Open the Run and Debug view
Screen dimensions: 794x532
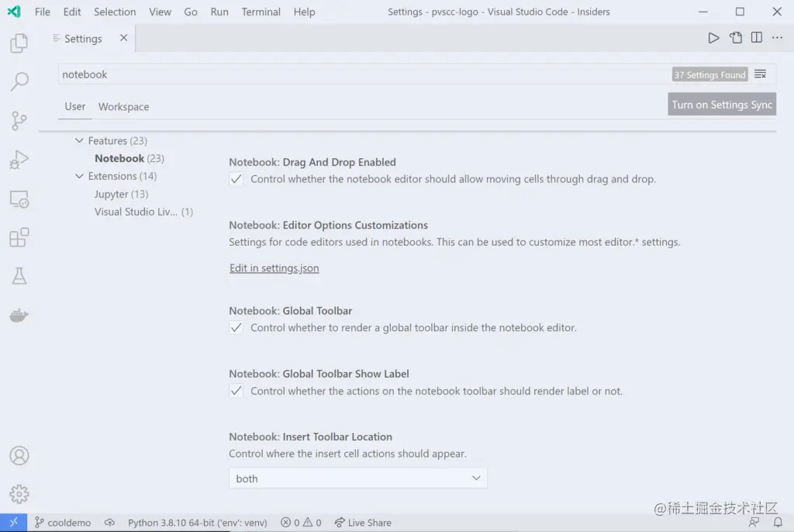point(19,159)
